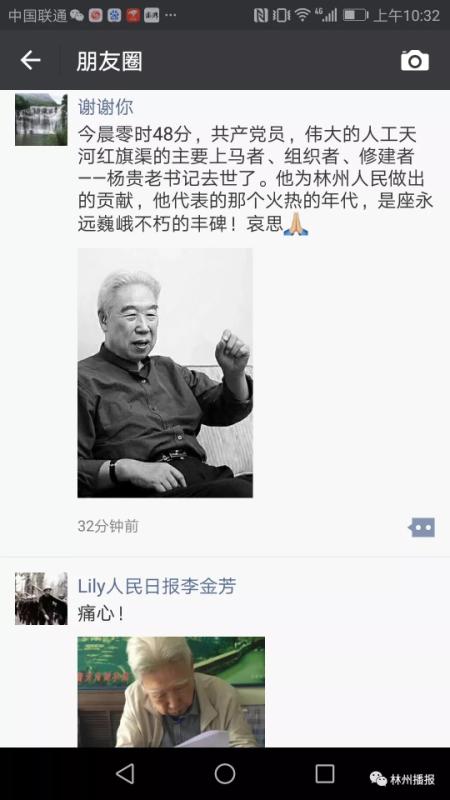The image size is (450, 800).
Task: Tap the WeChat icon in status bar
Action: tap(77, 15)
